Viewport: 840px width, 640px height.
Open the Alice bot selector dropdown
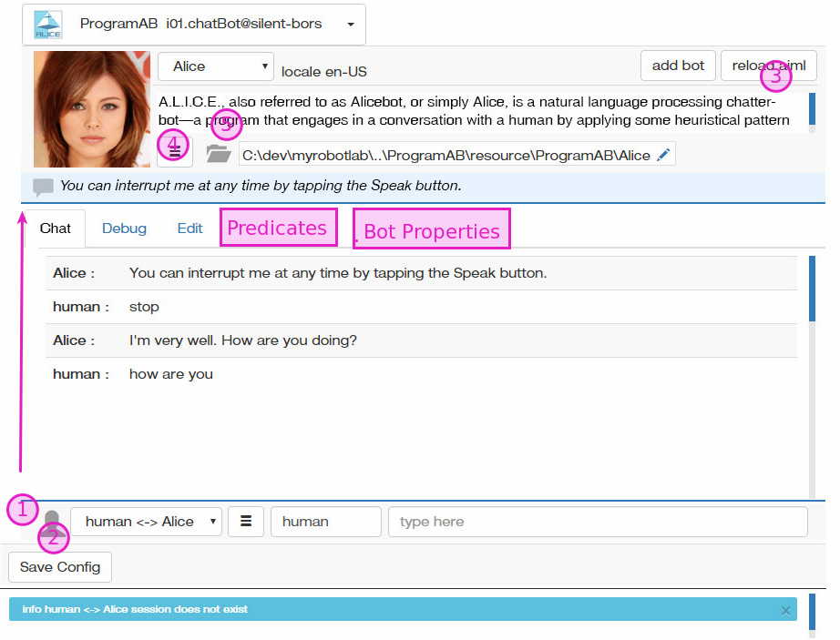point(216,66)
